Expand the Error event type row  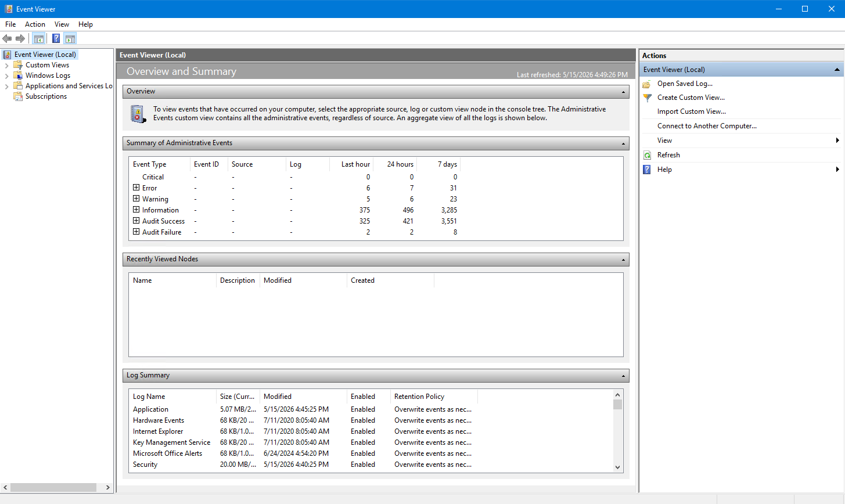(x=136, y=188)
